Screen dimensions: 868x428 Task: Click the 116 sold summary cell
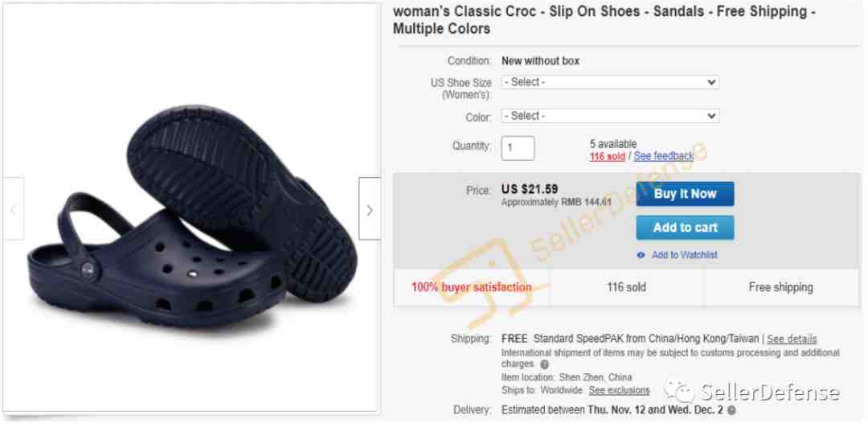(x=627, y=287)
